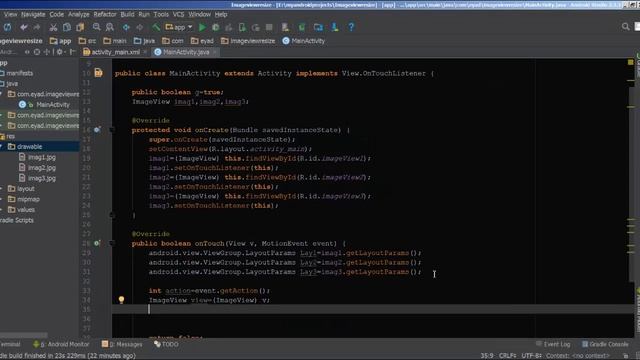Click the Search Everywhere magnifier icon
The width and height of the screenshot is (640, 360).
click(x=625, y=27)
